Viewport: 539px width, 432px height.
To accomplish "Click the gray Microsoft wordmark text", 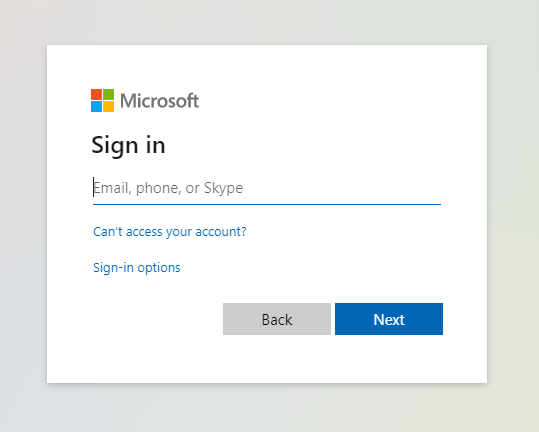I will click(x=160, y=101).
